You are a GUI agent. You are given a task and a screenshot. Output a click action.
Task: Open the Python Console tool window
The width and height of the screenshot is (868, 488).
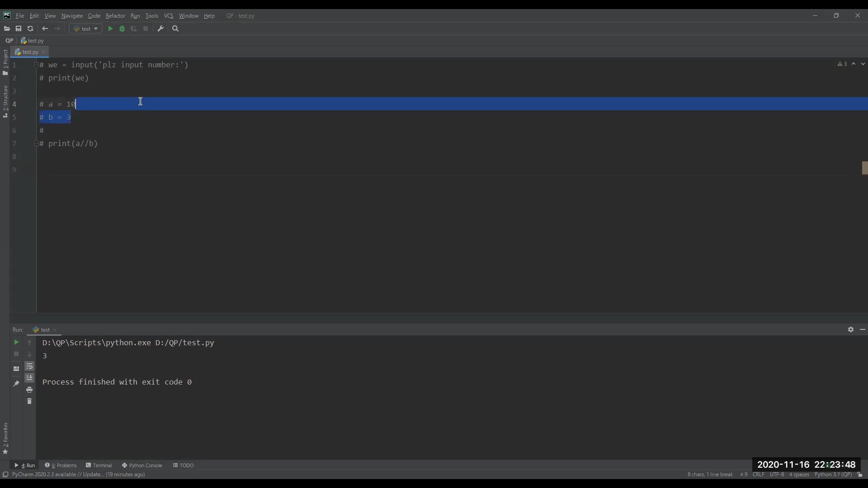click(142, 465)
